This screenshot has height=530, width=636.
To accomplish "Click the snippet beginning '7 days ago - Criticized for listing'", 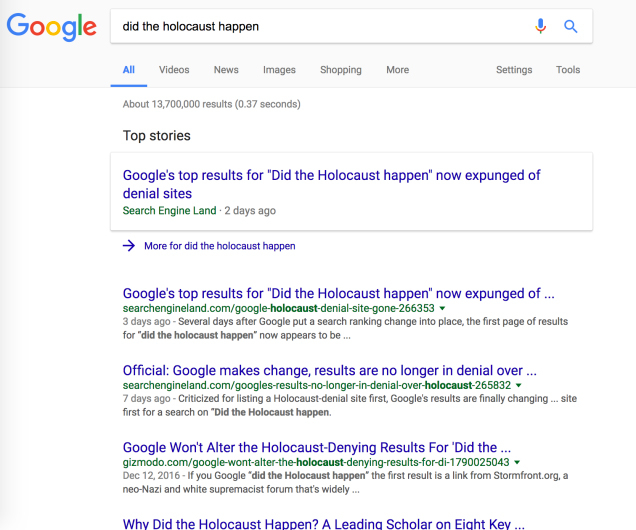I will 350,406.
